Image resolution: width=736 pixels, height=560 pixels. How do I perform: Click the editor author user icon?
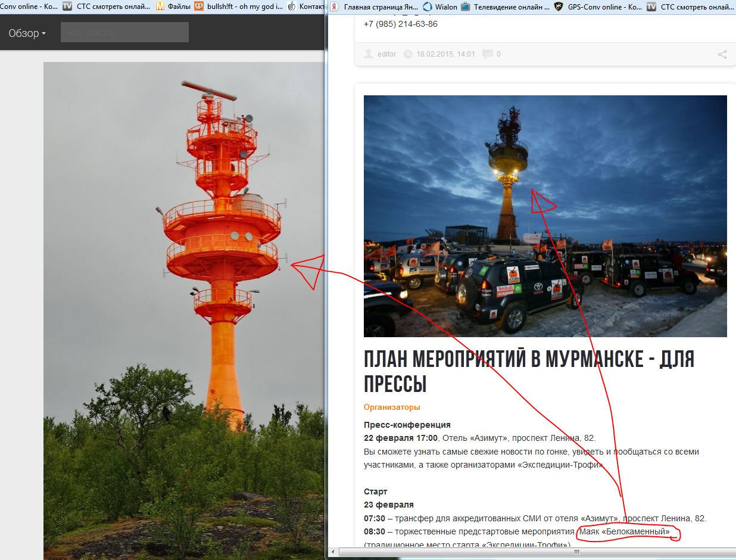pyautogui.click(x=368, y=54)
